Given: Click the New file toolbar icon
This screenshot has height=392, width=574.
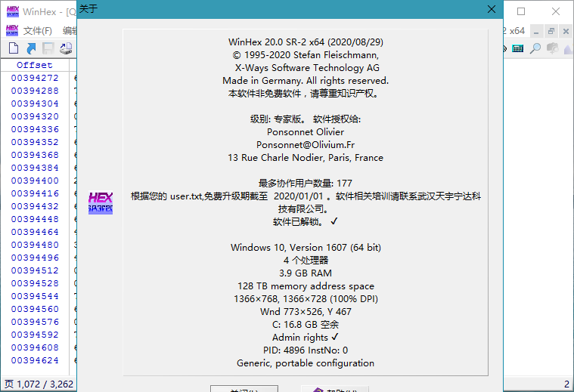Looking at the screenshot, I should point(14,48).
